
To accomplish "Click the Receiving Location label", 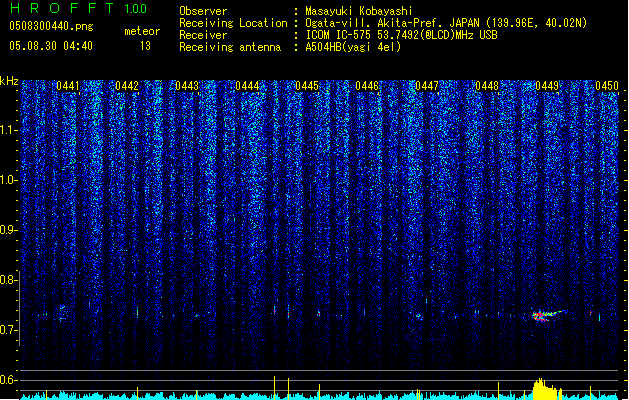I will tap(233, 23).
